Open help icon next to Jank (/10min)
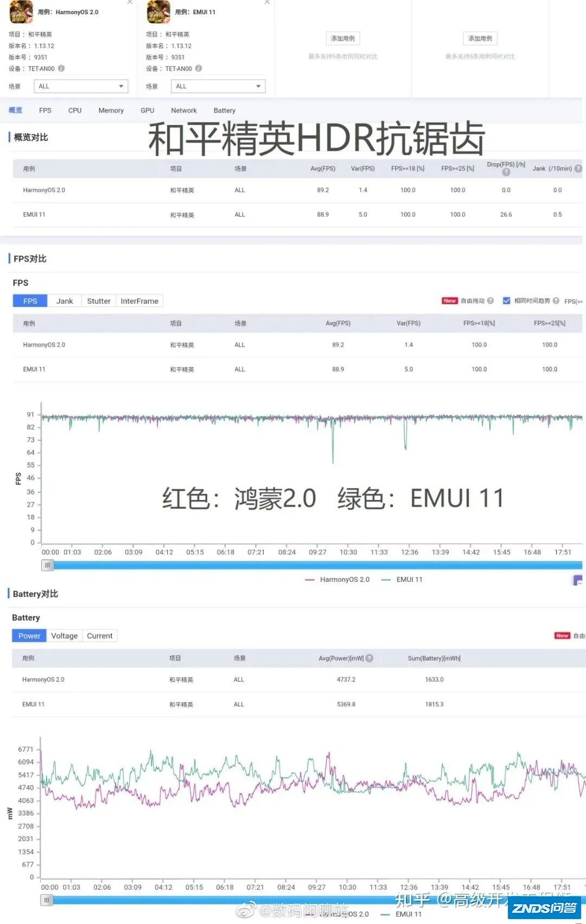The image size is (586, 924). tap(578, 169)
